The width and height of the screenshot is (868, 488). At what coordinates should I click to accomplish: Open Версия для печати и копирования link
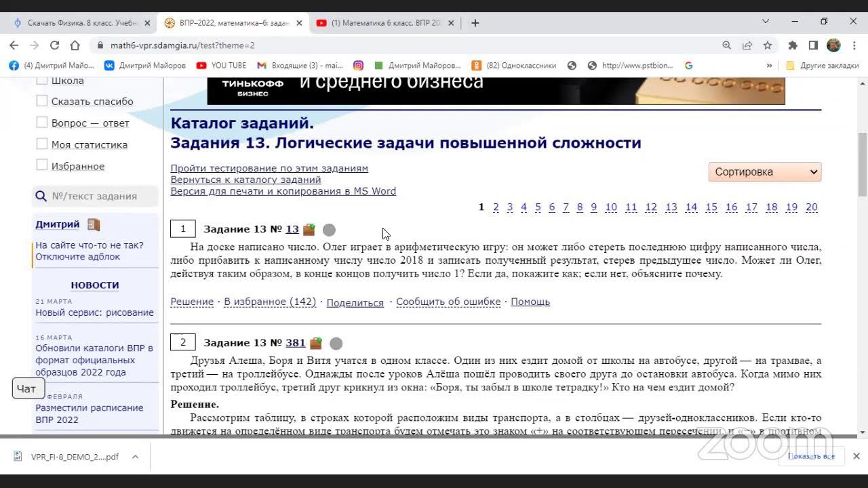tap(283, 191)
